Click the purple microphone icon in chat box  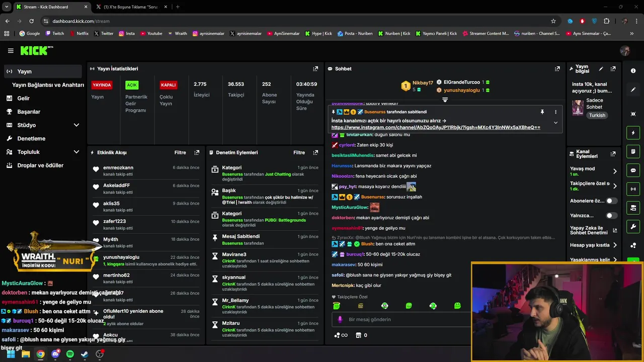(x=340, y=319)
